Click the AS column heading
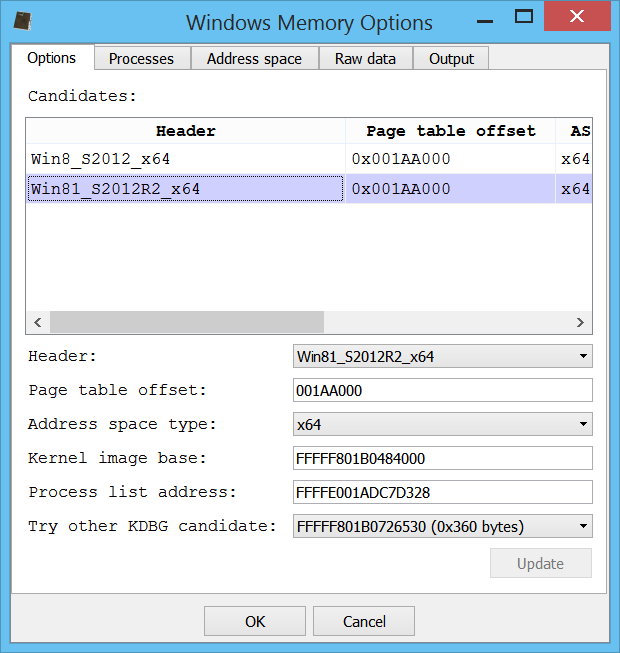This screenshot has width=620, height=653. click(x=574, y=131)
